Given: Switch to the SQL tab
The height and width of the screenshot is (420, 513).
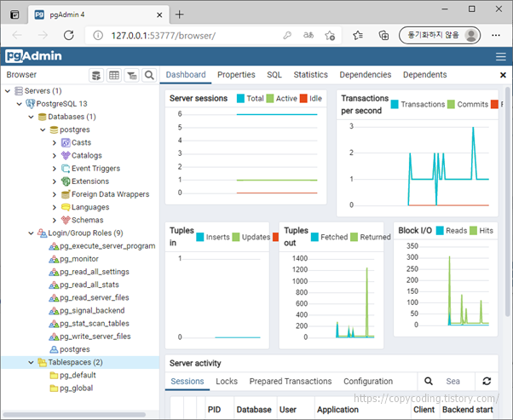Looking at the screenshot, I should [274, 75].
